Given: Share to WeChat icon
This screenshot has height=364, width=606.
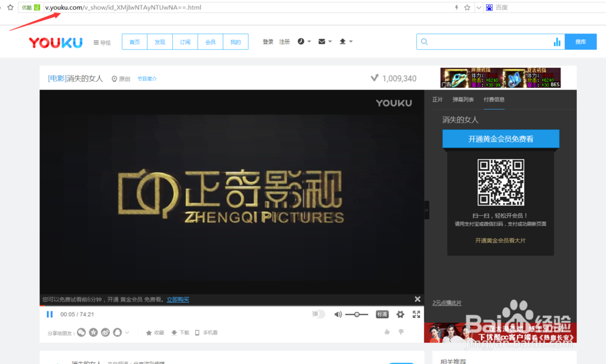Looking at the screenshot, I should [81, 333].
